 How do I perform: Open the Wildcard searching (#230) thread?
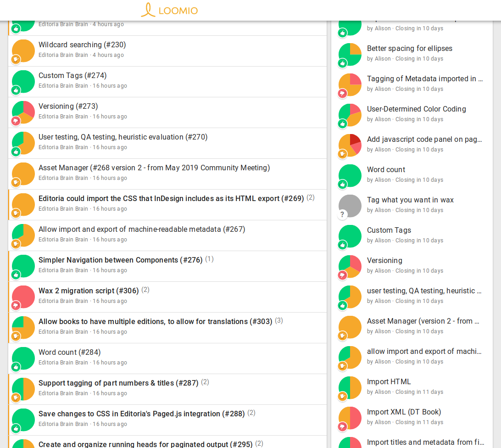(82, 45)
